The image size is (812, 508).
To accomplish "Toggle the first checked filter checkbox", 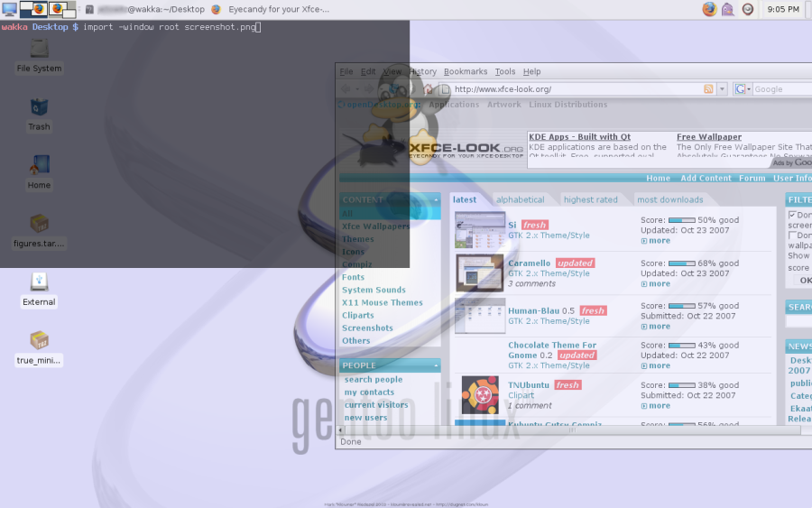I will pyautogui.click(x=792, y=215).
